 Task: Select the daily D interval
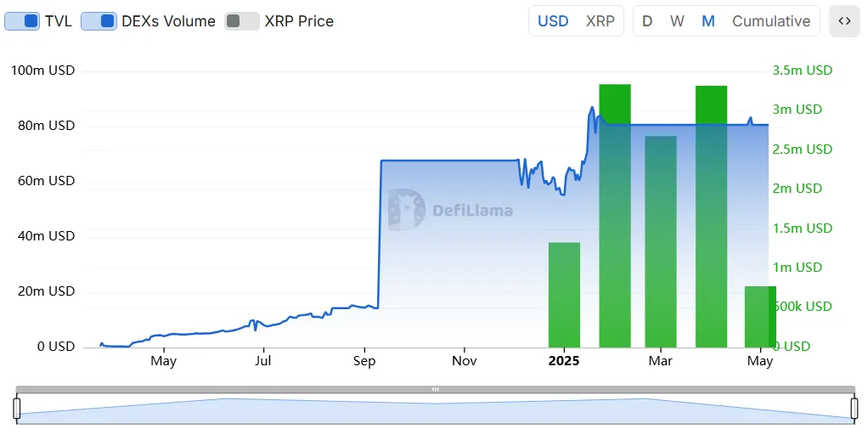(647, 21)
